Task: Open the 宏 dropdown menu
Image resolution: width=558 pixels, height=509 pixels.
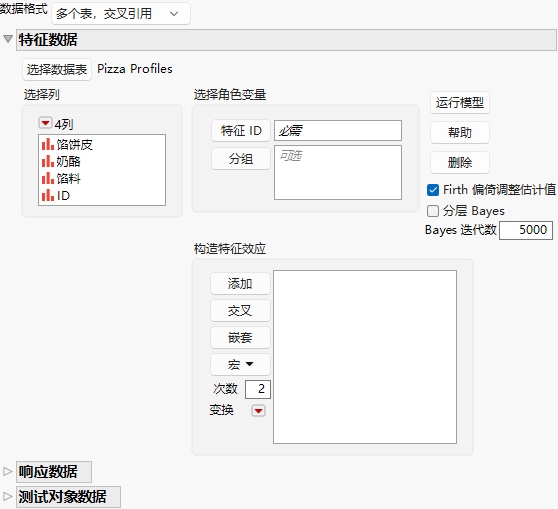Action: 240,364
